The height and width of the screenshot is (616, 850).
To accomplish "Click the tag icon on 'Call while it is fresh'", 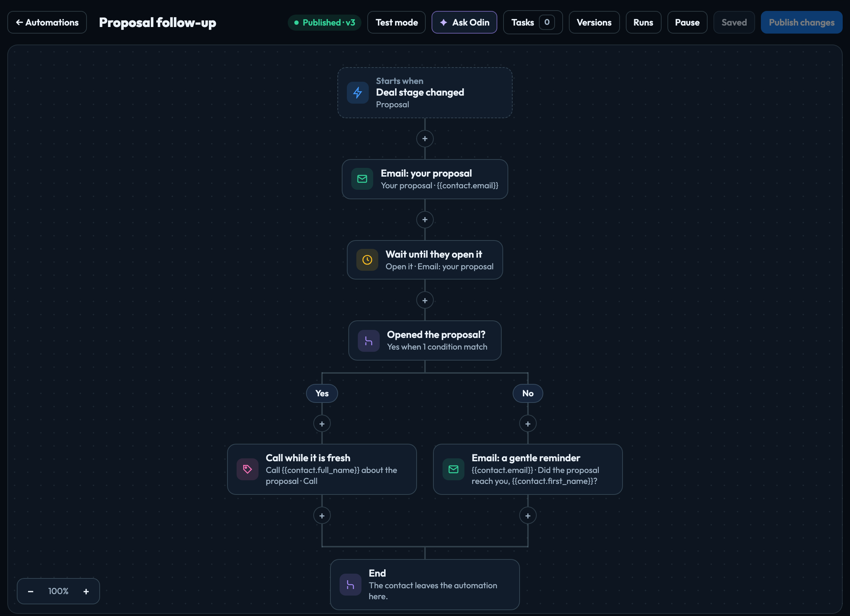I will pos(247,470).
